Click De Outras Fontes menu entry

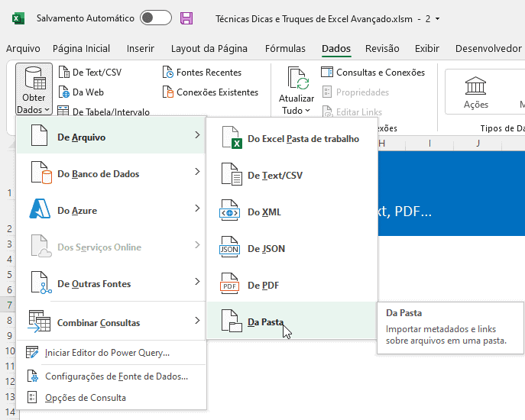coord(111,284)
